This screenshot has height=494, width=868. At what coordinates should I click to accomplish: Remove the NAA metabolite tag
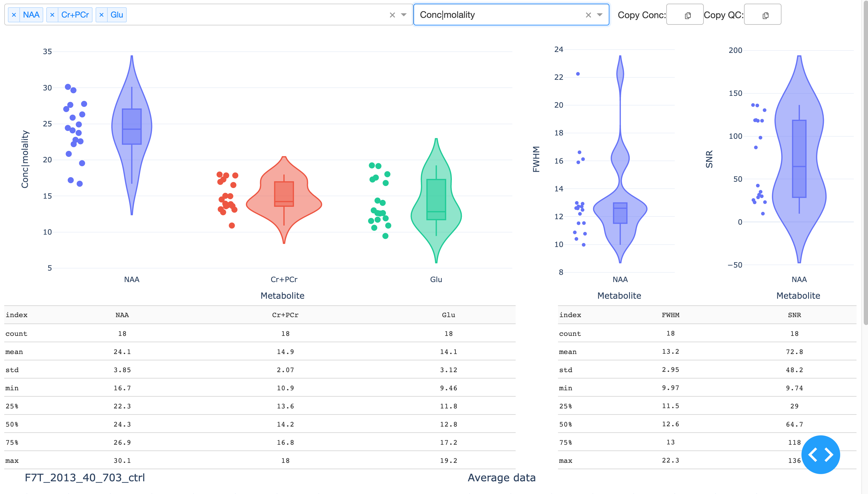(x=14, y=15)
